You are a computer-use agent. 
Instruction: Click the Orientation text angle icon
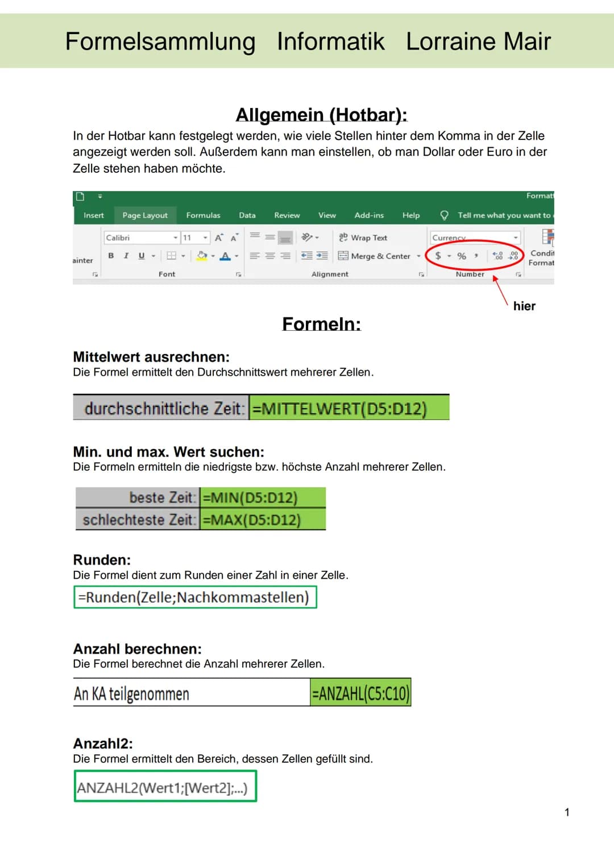[x=308, y=237]
